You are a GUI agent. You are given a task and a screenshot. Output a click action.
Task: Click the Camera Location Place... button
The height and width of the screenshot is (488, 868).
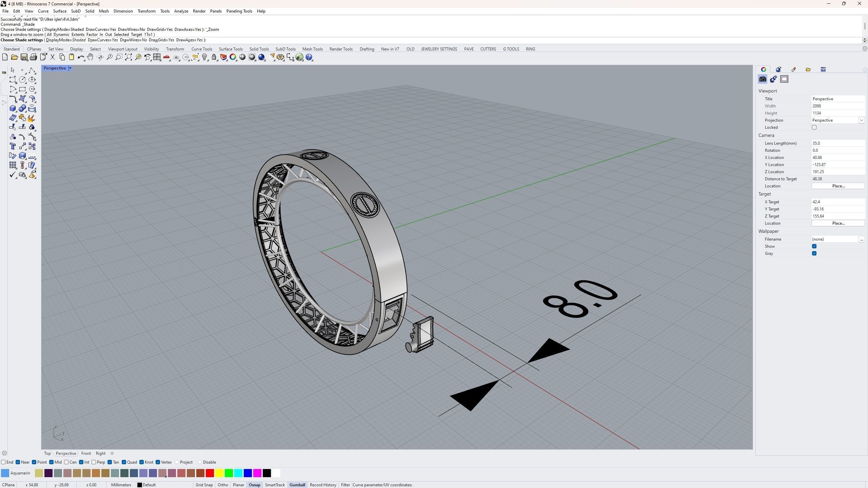838,186
